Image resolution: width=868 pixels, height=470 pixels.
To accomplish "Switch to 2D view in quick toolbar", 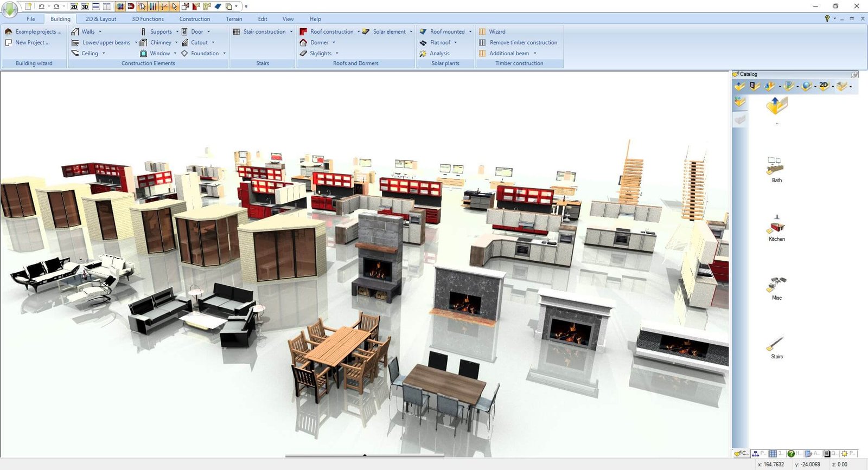I will tap(74, 7).
